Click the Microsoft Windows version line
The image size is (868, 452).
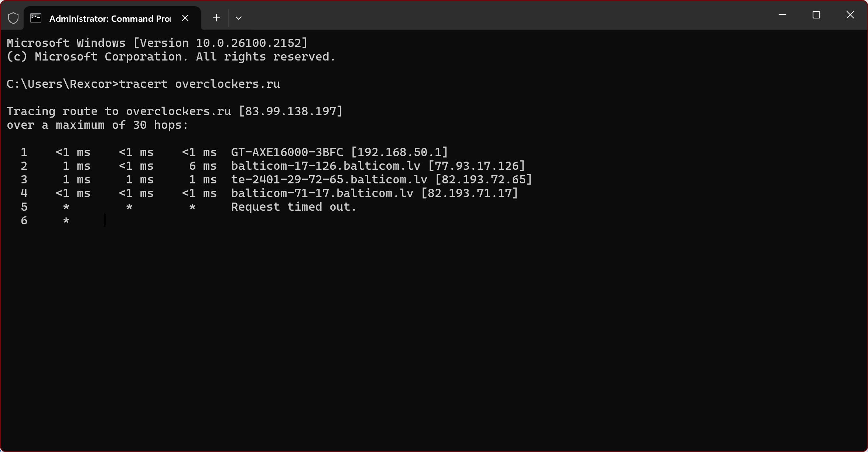[157, 43]
